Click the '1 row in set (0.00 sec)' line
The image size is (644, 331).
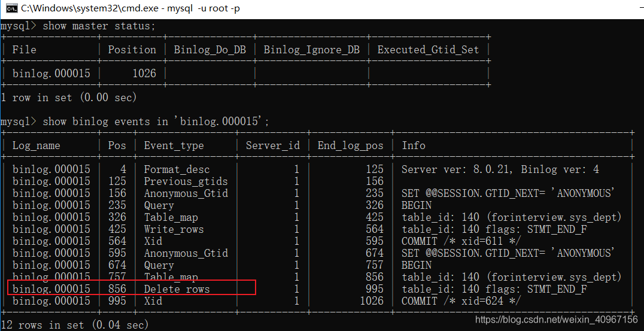(x=69, y=98)
